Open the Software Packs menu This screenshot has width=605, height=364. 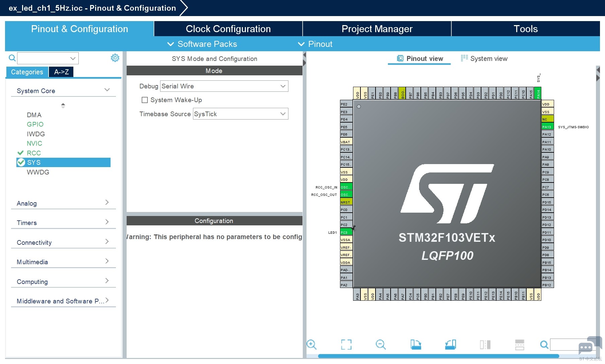pos(202,44)
